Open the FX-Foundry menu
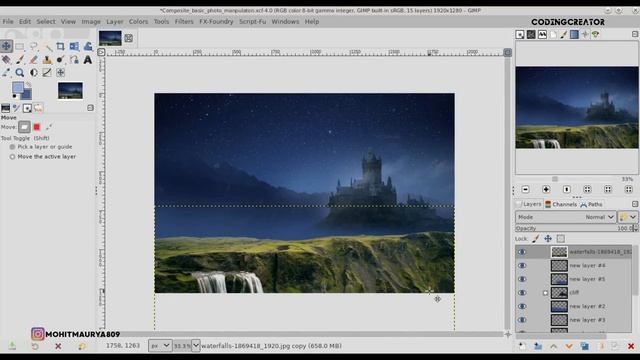This screenshot has height=360, width=640. pos(216,22)
